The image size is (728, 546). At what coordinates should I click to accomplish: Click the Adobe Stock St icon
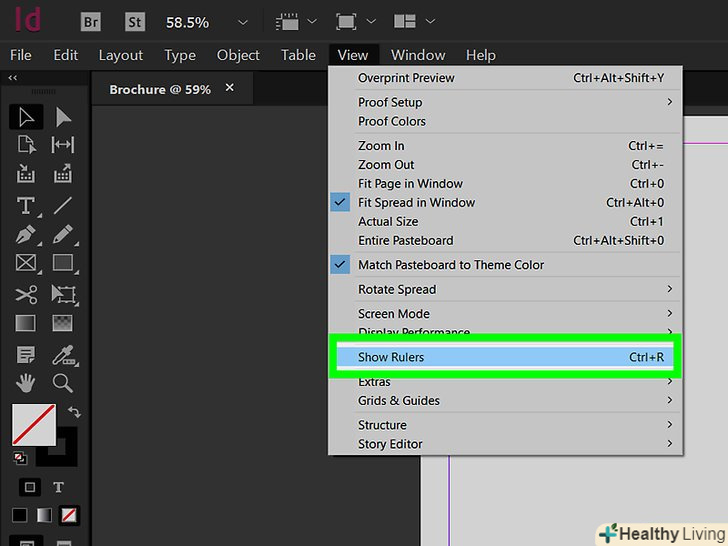(x=135, y=21)
